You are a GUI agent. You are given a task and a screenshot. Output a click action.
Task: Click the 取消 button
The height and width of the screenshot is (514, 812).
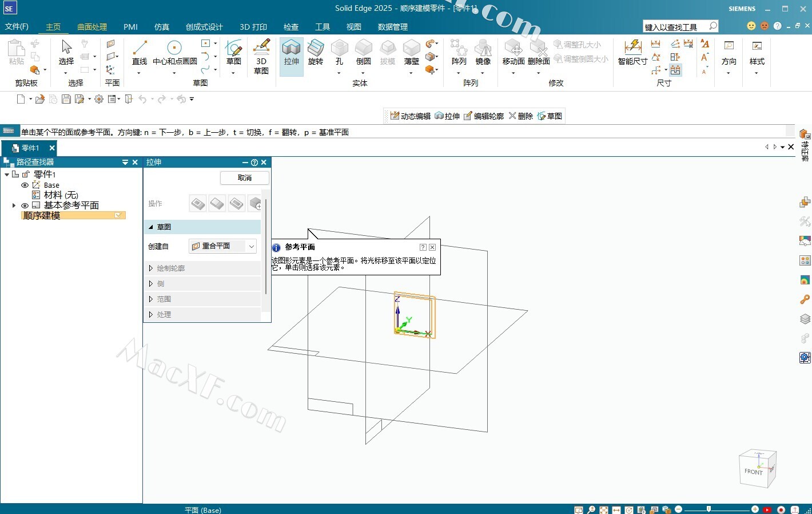(245, 178)
